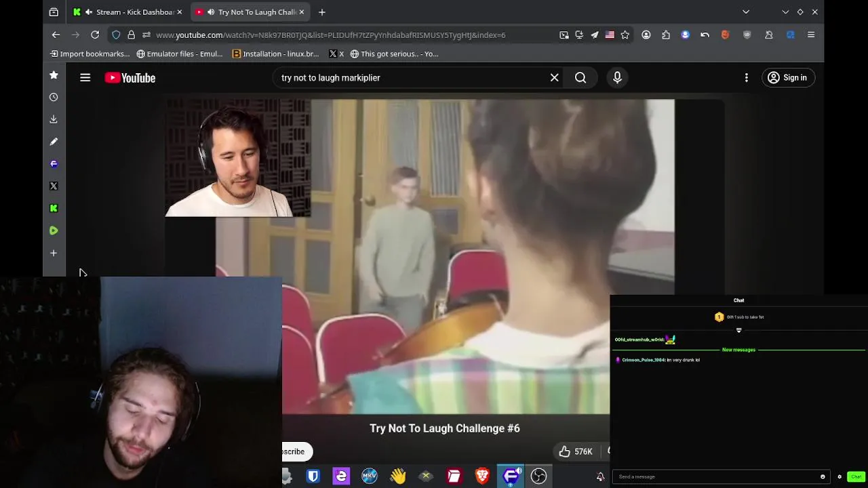Close the Try Not To Laugh tab
The height and width of the screenshot is (488, 868).
point(302,12)
